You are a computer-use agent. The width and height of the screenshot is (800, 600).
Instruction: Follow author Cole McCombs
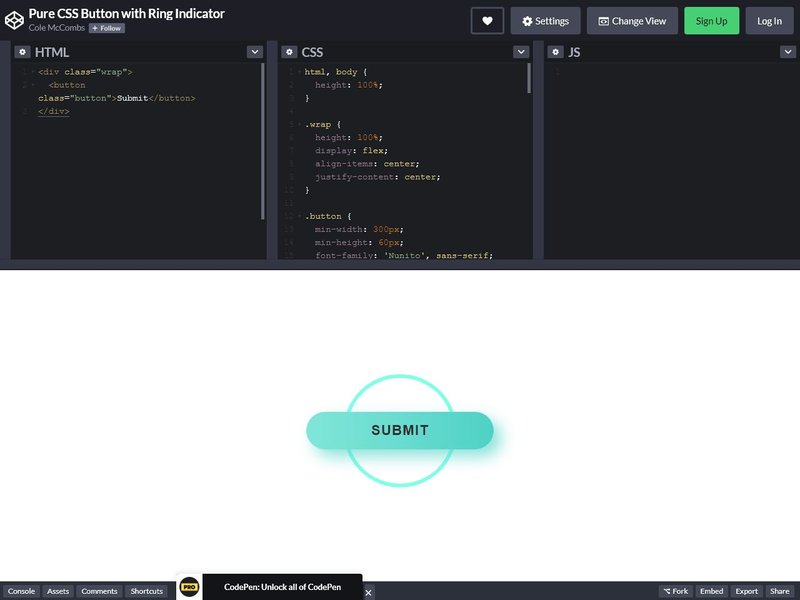tap(106, 28)
